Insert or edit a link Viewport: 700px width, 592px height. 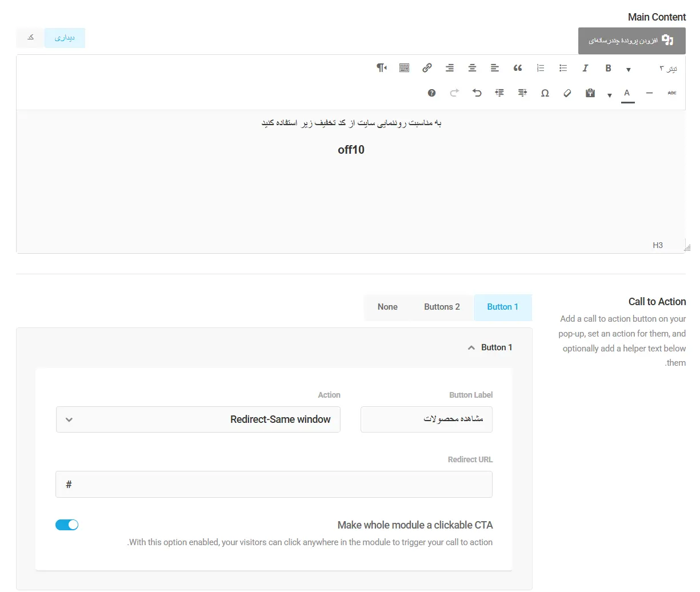click(427, 68)
